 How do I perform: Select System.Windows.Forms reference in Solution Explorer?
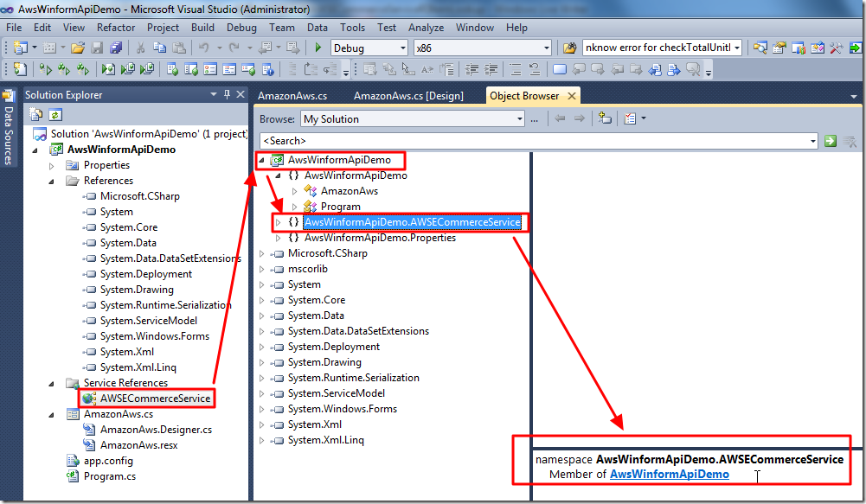point(155,336)
